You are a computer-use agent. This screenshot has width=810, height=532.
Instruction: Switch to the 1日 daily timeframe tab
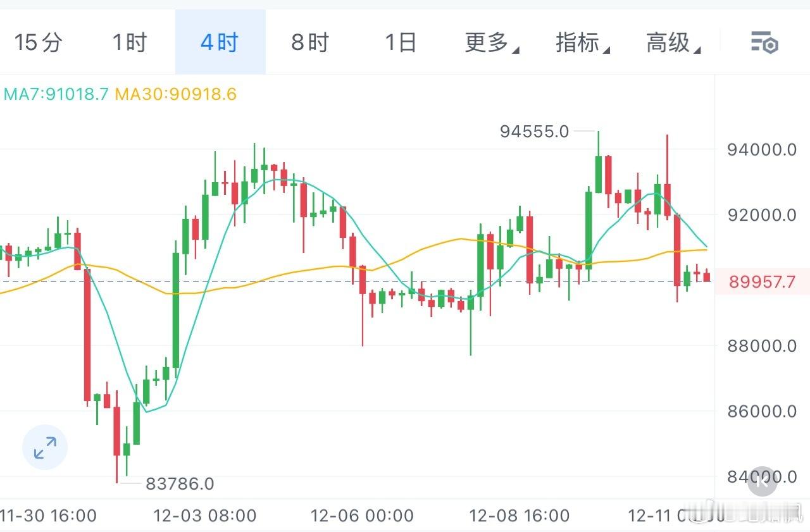point(401,42)
